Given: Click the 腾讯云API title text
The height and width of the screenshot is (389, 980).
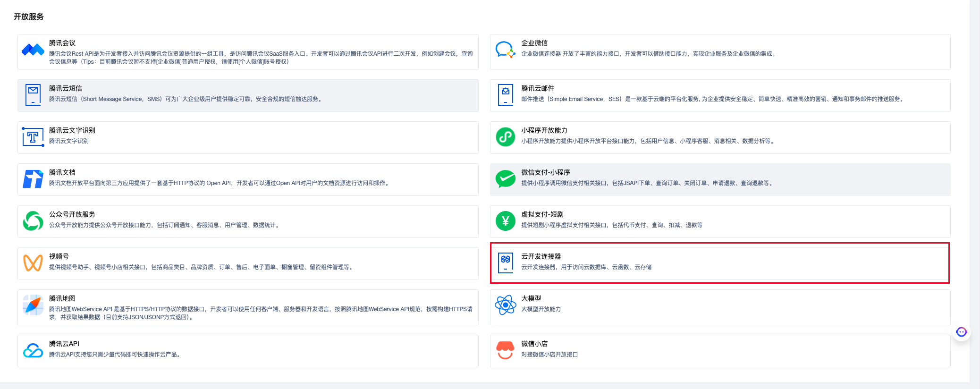Looking at the screenshot, I should point(64,344).
